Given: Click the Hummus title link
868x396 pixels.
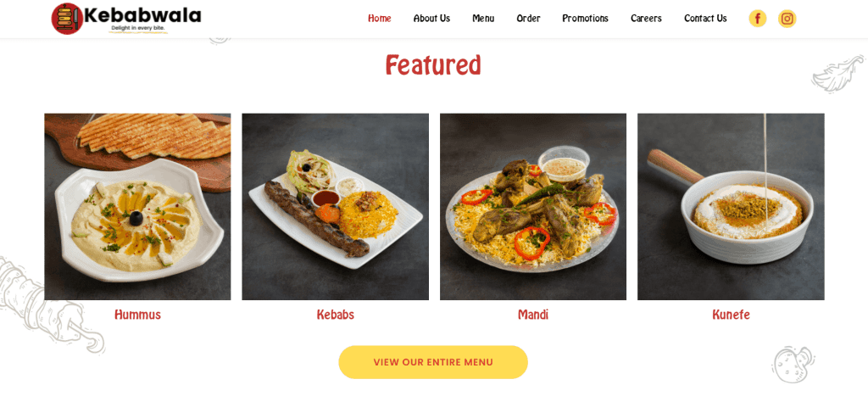Looking at the screenshot, I should click(137, 315).
